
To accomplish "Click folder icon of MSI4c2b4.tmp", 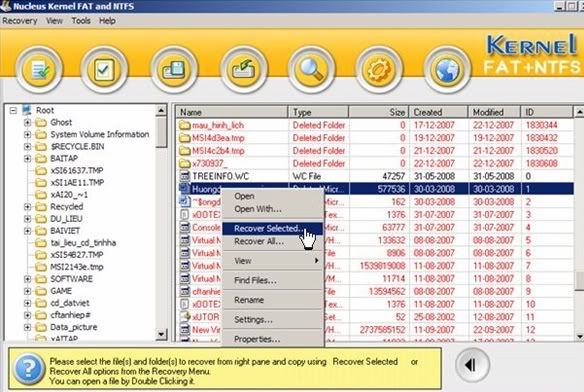I will pos(184,151).
